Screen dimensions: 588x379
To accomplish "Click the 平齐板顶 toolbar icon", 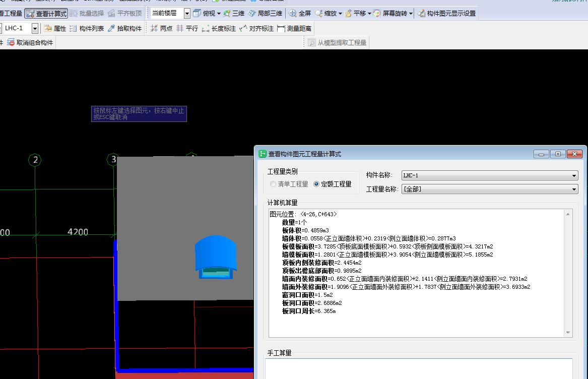I will (x=125, y=14).
